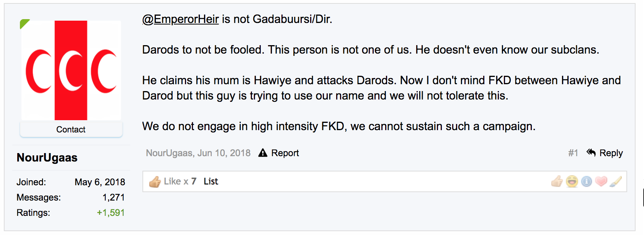The height and width of the screenshot is (235, 644).
Task: Open the Jun 10, 2018 post date link
Action: [224, 153]
